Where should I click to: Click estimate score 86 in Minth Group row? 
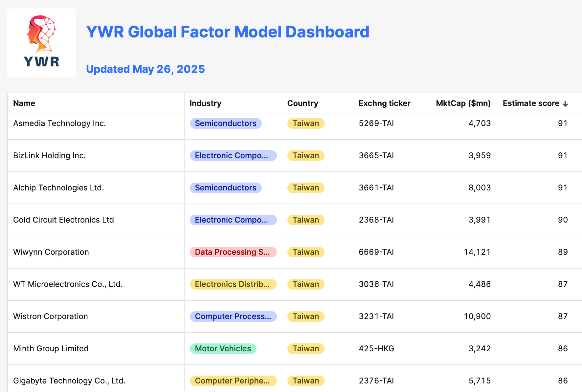[x=563, y=349]
